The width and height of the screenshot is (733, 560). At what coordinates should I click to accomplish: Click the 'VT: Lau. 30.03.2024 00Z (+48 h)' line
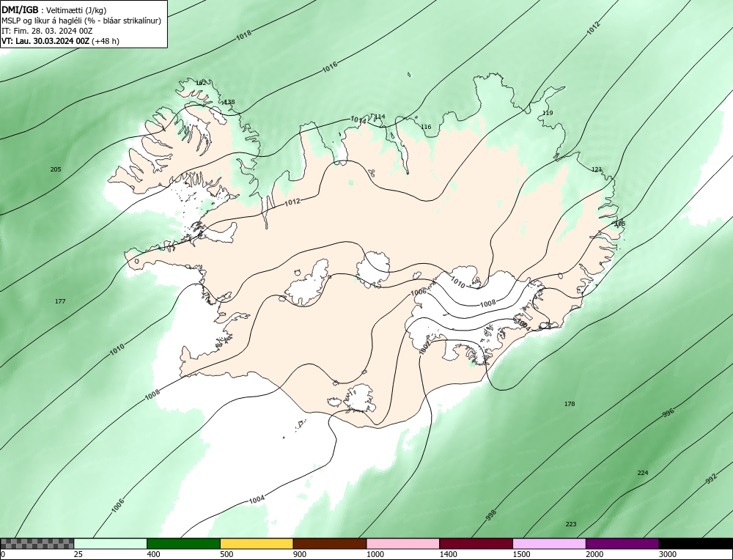(60, 41)
